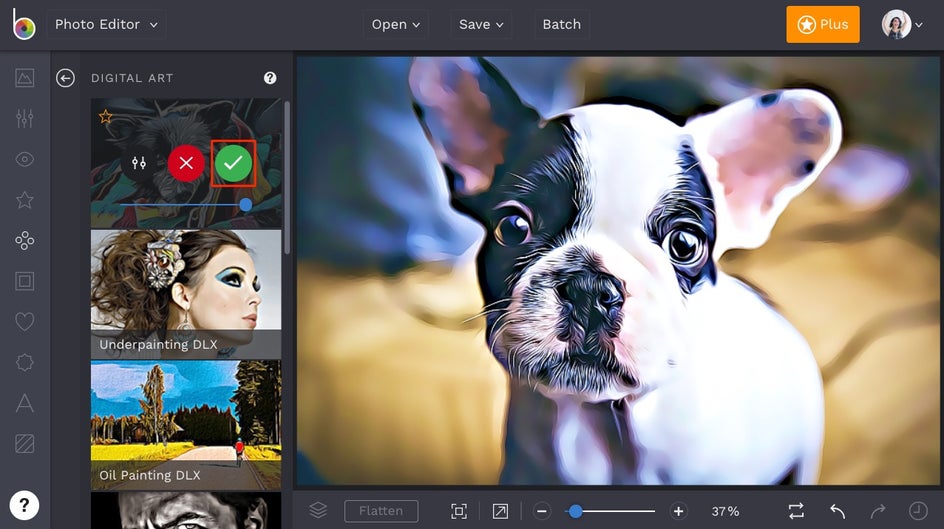Open the Layers panel icon
This screenshot has width=944, height=529.
pos(318,510)
